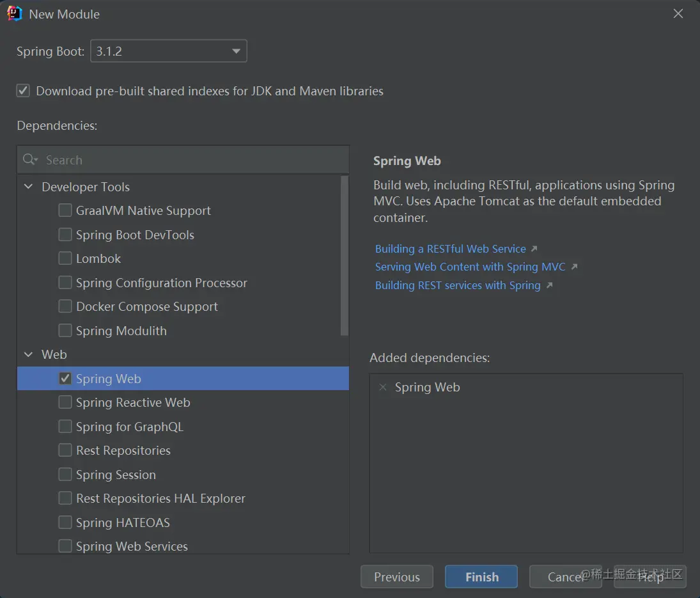
Task: Enable Spring Boot DevTools checkbox
Action: pos(65,235)
